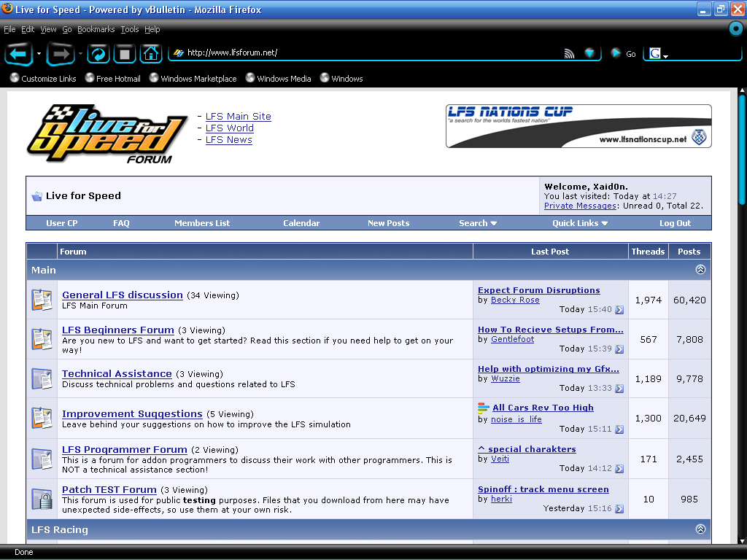
Task: Click the Google search engine icon
Action: point(655,53)
